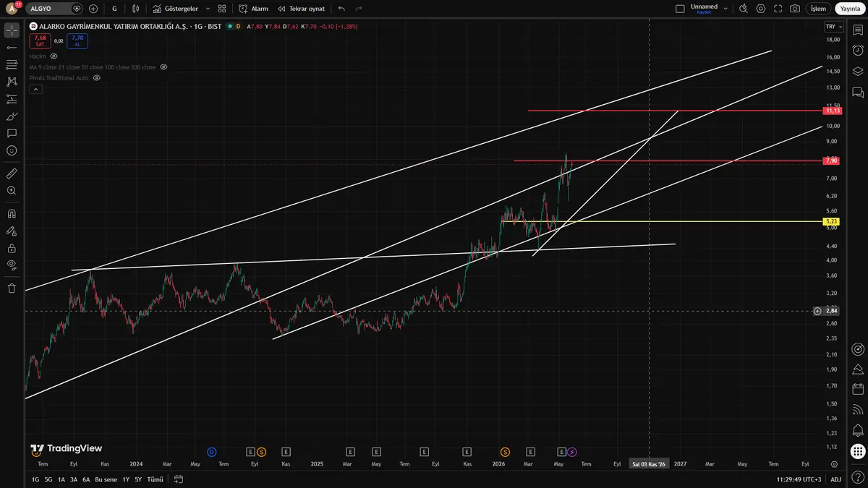The image size is (868, 488).
Task: Click the trash remove drawings icon
Action: tap(12, 288)
